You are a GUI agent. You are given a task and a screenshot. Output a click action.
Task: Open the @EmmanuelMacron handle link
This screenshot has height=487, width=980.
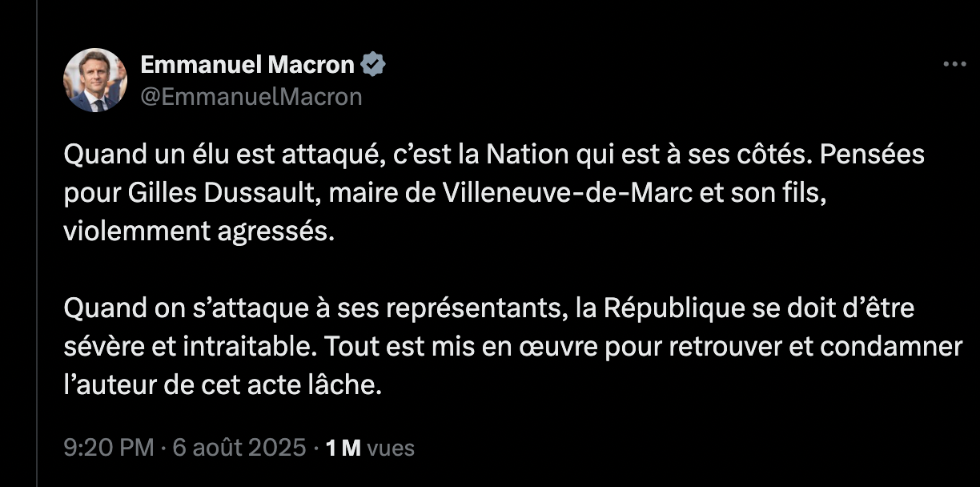251,97
